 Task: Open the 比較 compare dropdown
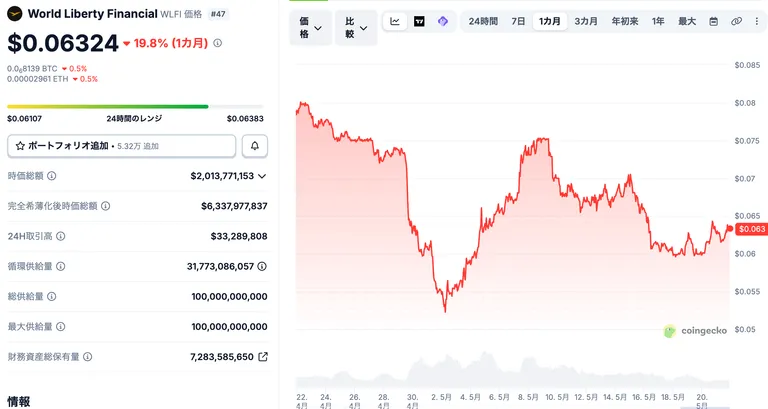click(356, 28)
